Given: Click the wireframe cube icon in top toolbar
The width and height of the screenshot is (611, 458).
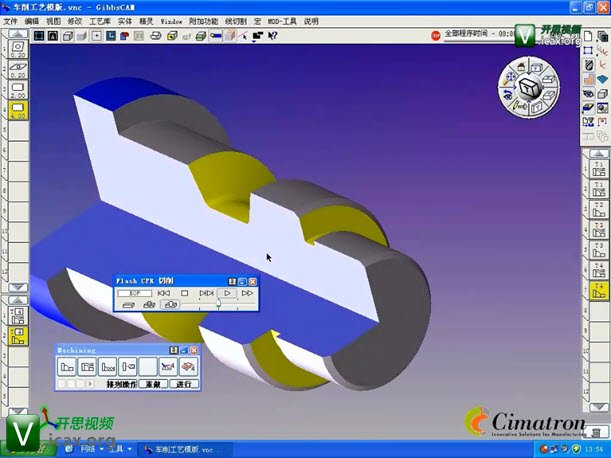Looking at the screenshot, I should 68,36.
